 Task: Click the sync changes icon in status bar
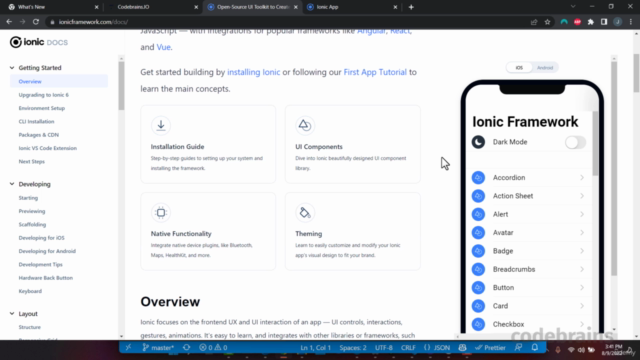pos(187,348)
